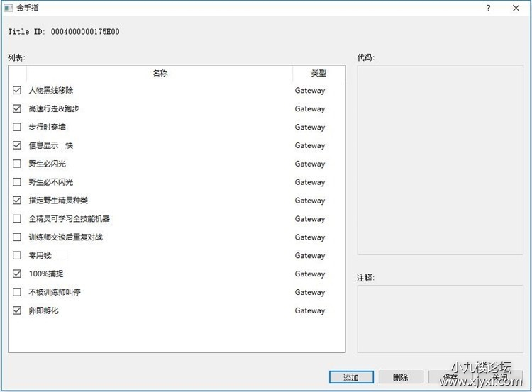Click the 类型 column header
532x392 pixels.
(318, 74)
